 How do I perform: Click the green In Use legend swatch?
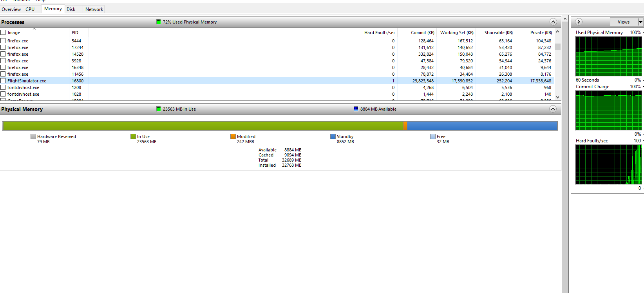133,136
